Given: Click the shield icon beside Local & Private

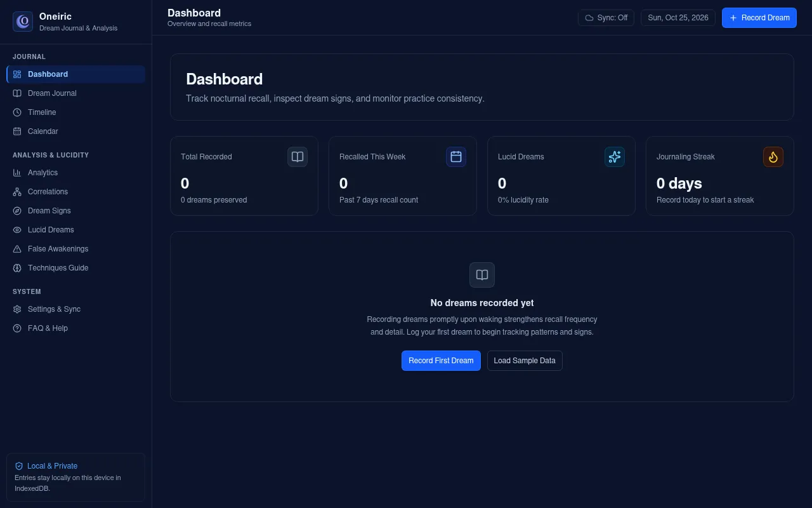Looking at the screenshot, I should point(19,466).
